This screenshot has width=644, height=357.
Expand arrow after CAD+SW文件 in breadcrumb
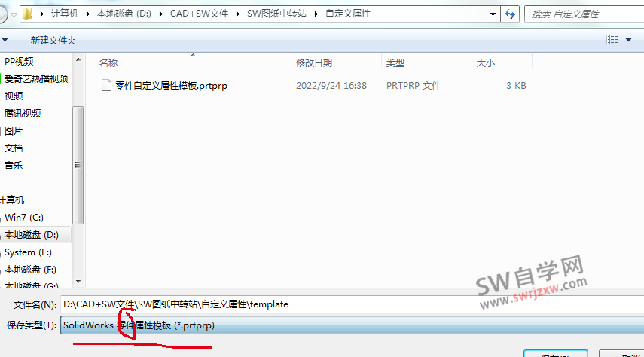[238, 14]
